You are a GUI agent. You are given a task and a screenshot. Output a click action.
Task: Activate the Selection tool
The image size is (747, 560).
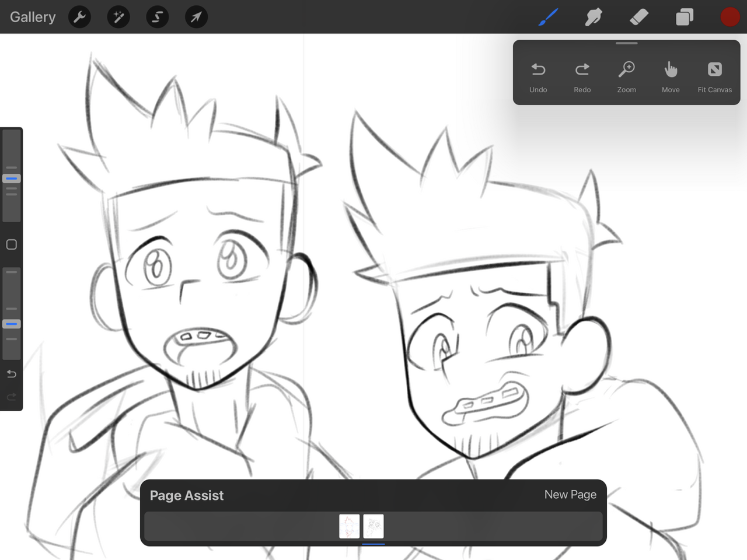point(157,17)
